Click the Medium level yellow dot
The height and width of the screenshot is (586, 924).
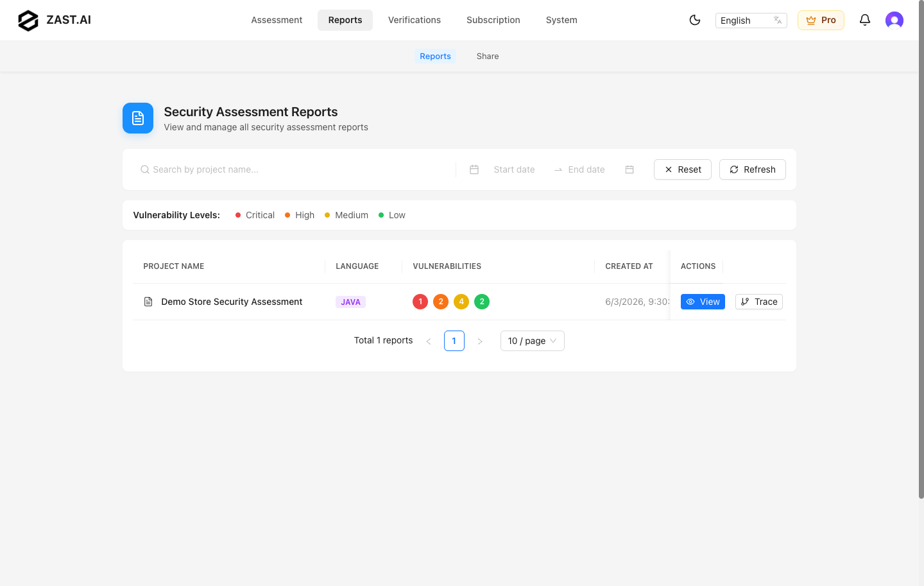pos(327,215)
